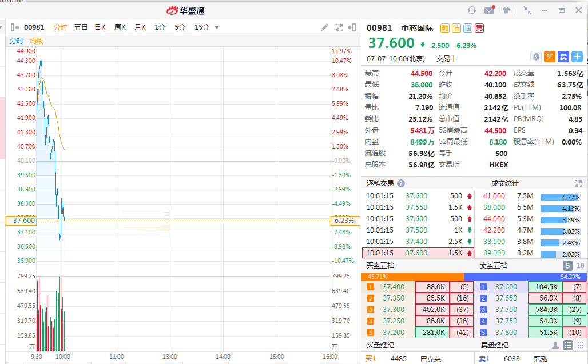Expand the 成交统计 panel
The image size is (588, 364).
click(578, 183)
